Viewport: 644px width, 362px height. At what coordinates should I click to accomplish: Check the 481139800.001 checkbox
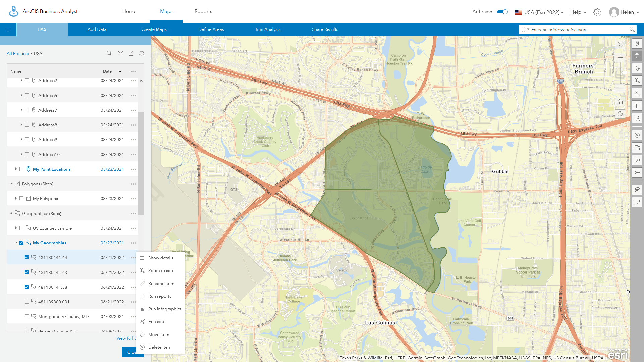click(26, 302)
